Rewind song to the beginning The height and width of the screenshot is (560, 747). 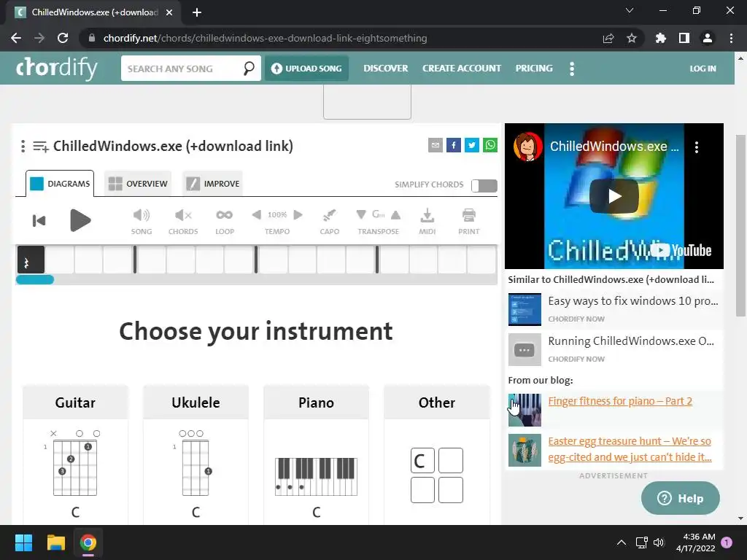point(39,220)
